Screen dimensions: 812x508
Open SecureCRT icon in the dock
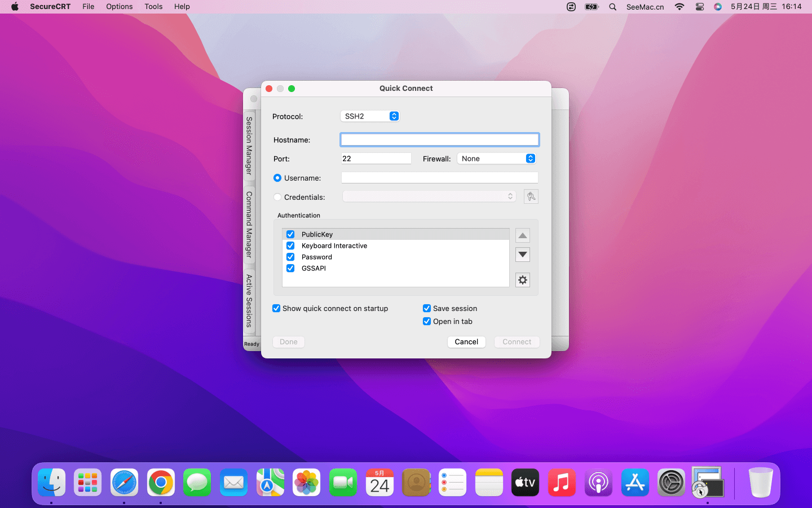click(707, 483)
